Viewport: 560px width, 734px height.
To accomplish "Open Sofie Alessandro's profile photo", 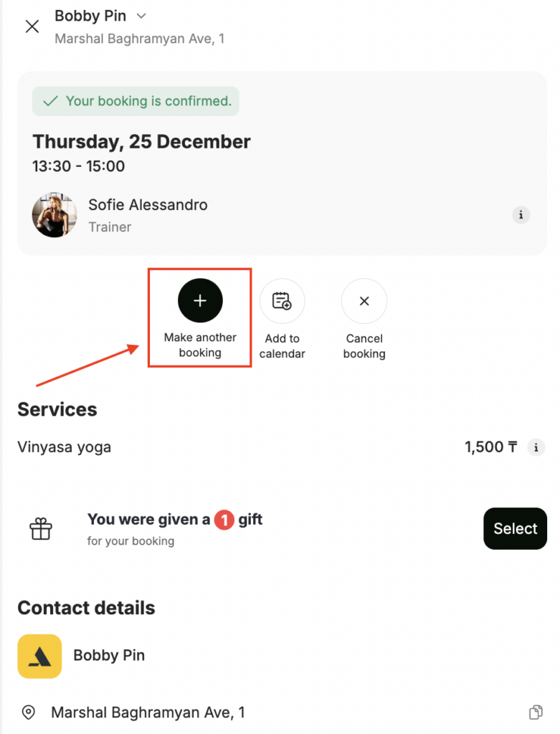I will [54, 215].
